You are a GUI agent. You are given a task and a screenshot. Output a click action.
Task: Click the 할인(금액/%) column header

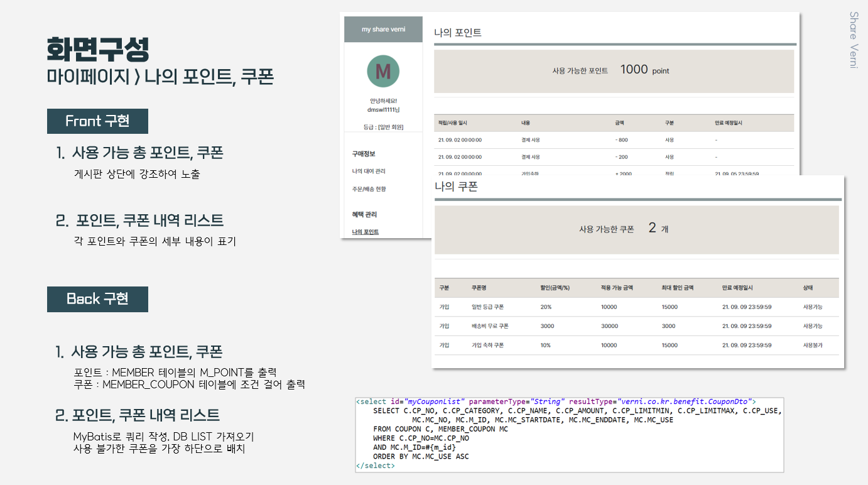tap(555, 288)
